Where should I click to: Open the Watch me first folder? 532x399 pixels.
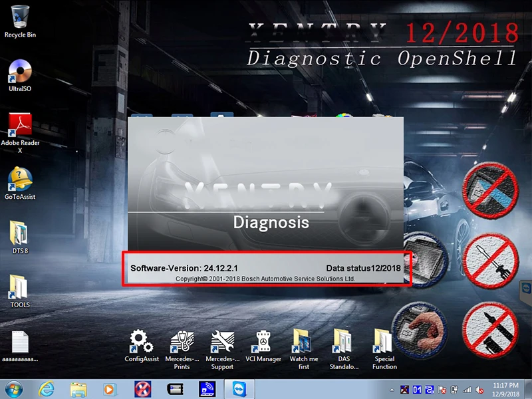(x=304, y=350)
